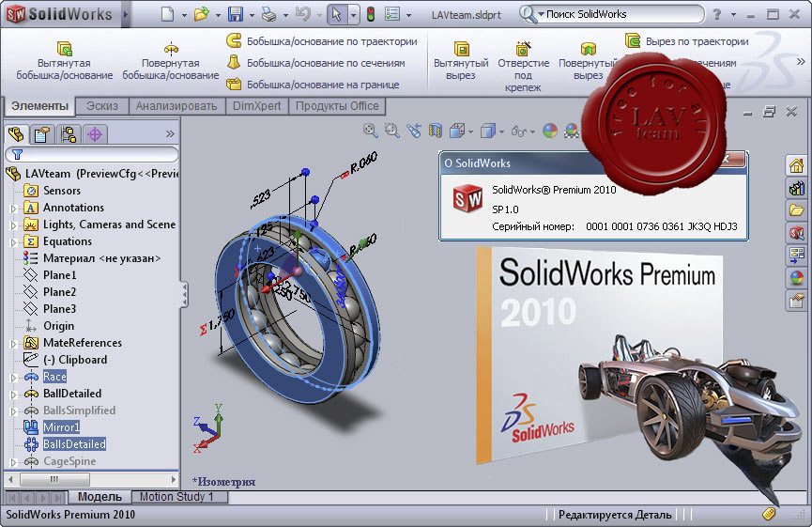
Task: Click Boundary Boss (Бобышка/основание на границе)
Action: 313,84
